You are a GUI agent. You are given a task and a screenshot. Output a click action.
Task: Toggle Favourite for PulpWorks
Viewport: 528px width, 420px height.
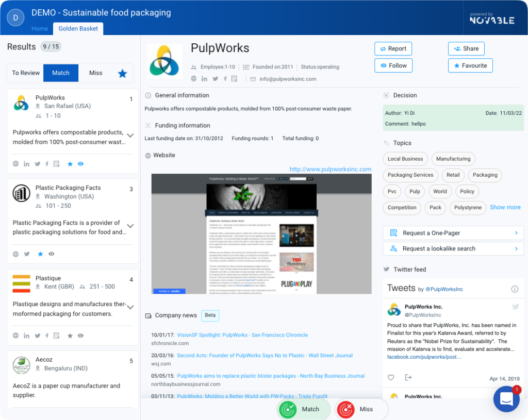coord(470,65)
